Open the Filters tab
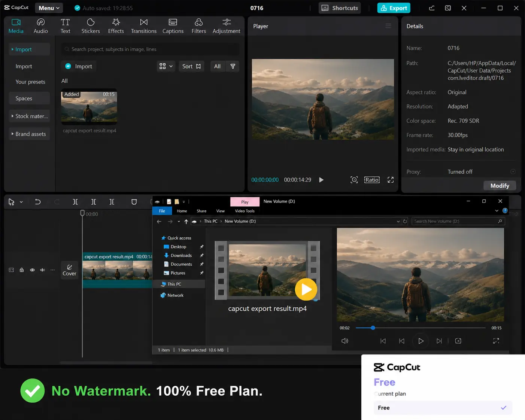 point(199,26)
